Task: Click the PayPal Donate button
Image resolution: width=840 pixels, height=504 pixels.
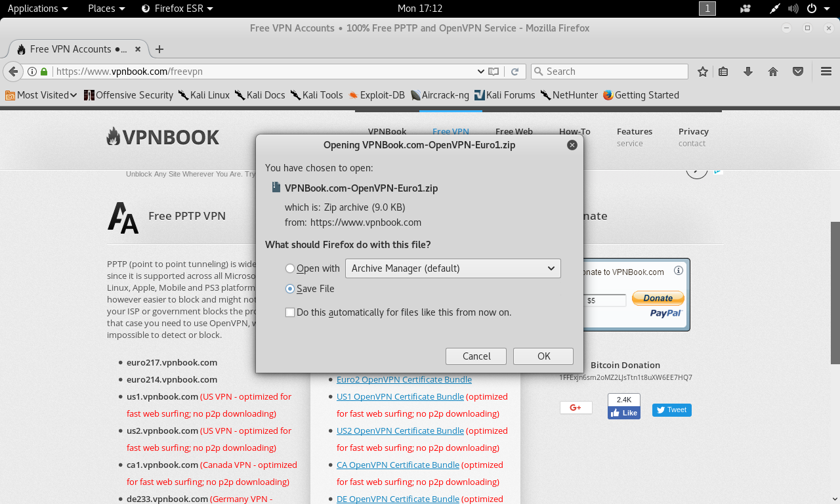Action: 658,298
